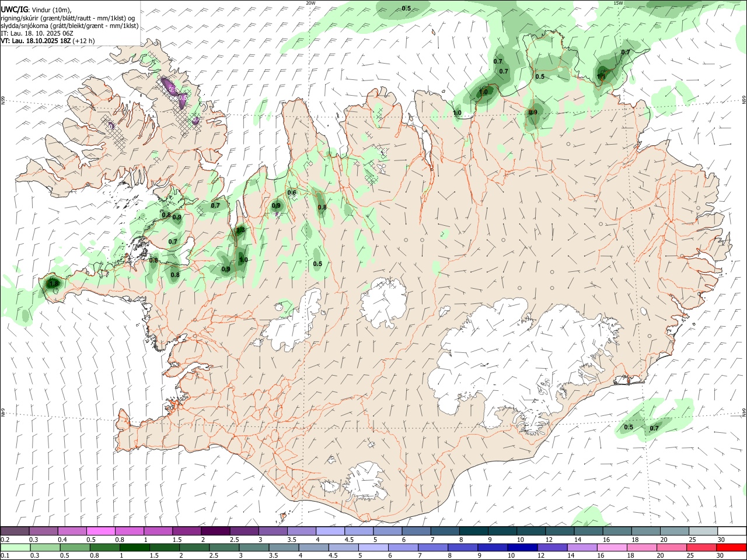
Task: Pick upper scale swatch between 6 and 7
Action: click(416, 531)
